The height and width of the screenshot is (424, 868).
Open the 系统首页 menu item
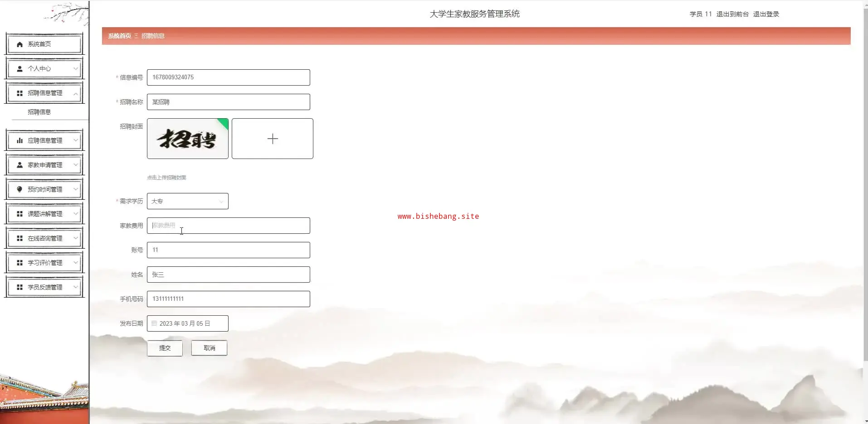point(44,44)
